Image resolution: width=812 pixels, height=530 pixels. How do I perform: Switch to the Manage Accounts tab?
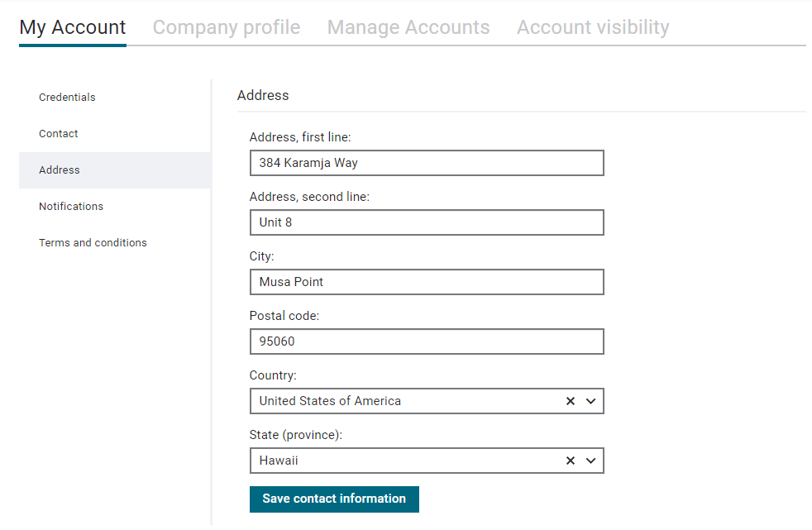click(x=408, y=27)
